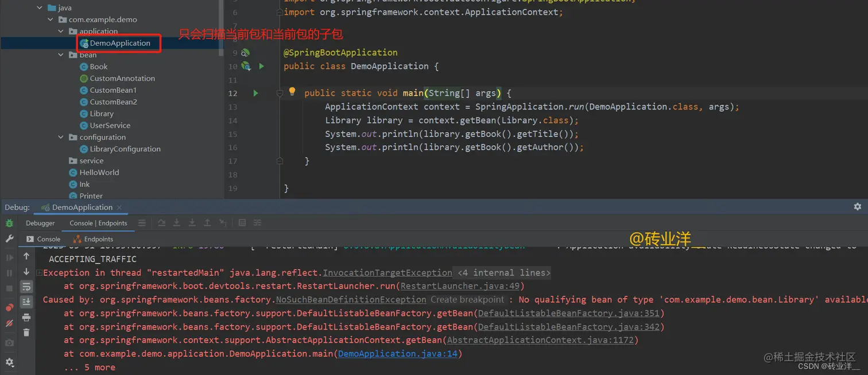Open debugger settings wrench icon
868x375 pixels.
pos(9,239)
